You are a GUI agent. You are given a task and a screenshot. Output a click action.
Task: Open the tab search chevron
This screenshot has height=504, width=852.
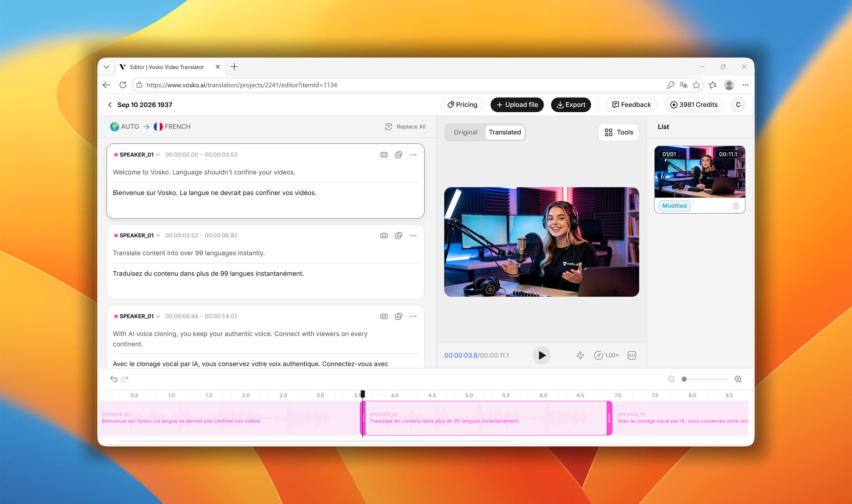[x=106, y=67]
